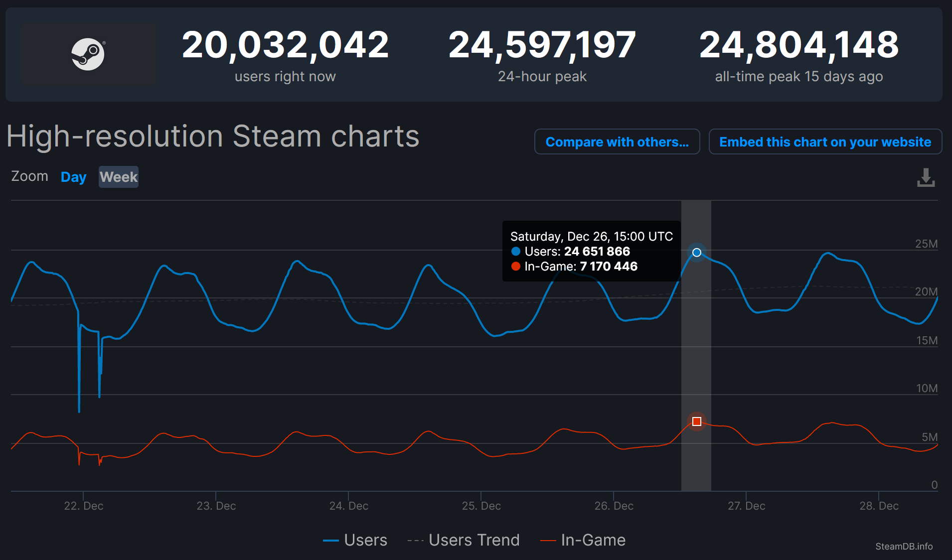952x560 pixels.
Task: Click the blue dot inside the tooltip
Action: click(x=516, y=252)
